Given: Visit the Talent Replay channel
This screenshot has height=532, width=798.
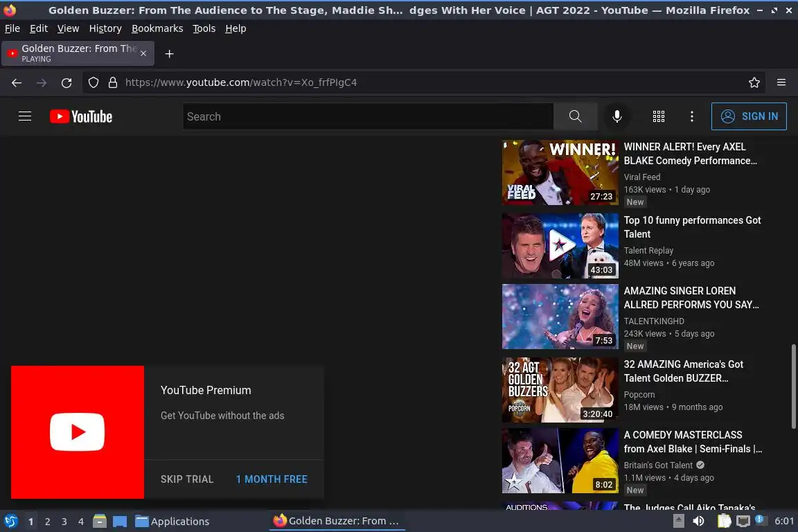Looking at the screenshot, I should 648,251.
